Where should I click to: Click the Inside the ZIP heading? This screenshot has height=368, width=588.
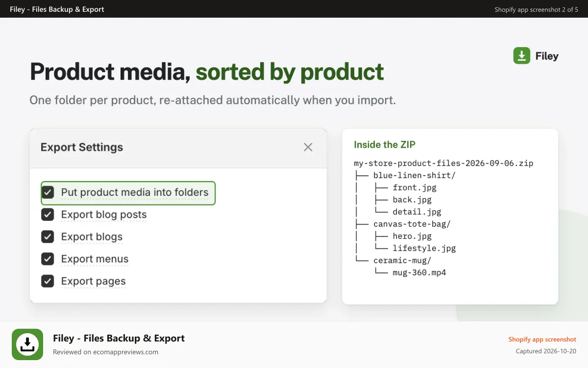coord(385,144)
